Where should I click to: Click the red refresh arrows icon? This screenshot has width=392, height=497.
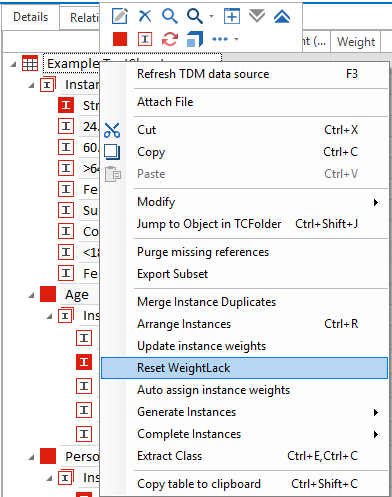pos(170,39)
